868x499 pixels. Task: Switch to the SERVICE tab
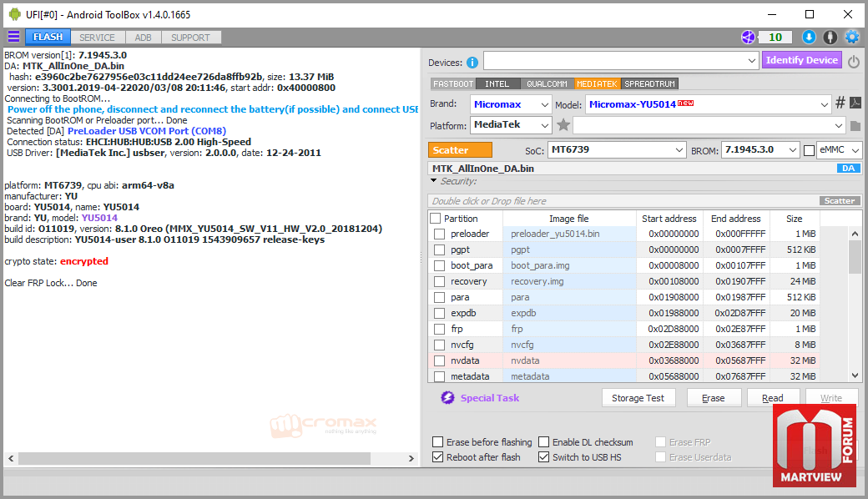point(97,38)
